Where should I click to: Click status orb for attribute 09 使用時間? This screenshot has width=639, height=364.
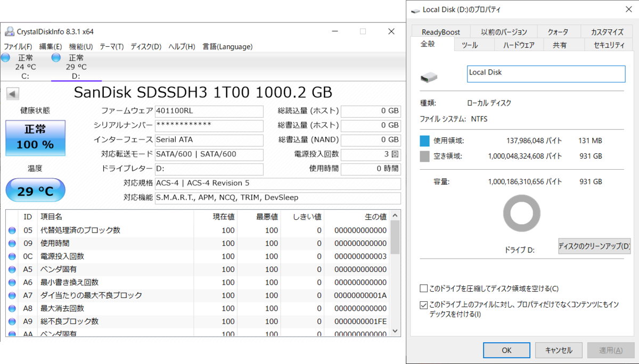(x=12, y=243)
